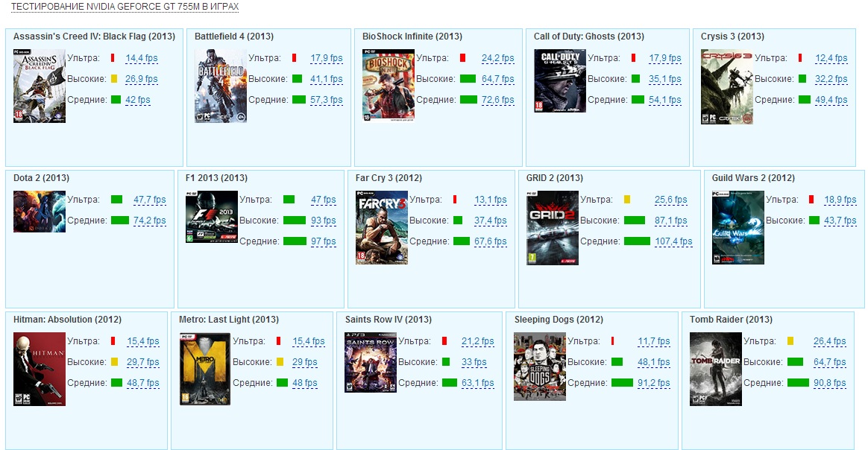The image size is (868, 450).
Task: Click the green Высокие bar for F1 2013
Action: (x=295, y=221)
